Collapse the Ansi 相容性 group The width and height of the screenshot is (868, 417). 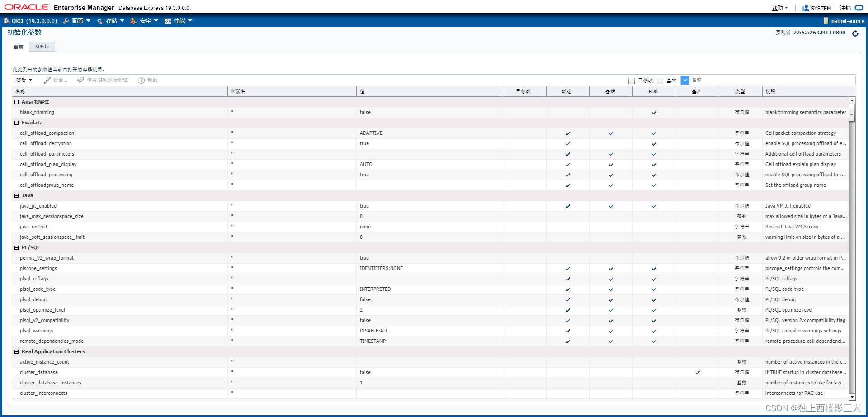17,102
